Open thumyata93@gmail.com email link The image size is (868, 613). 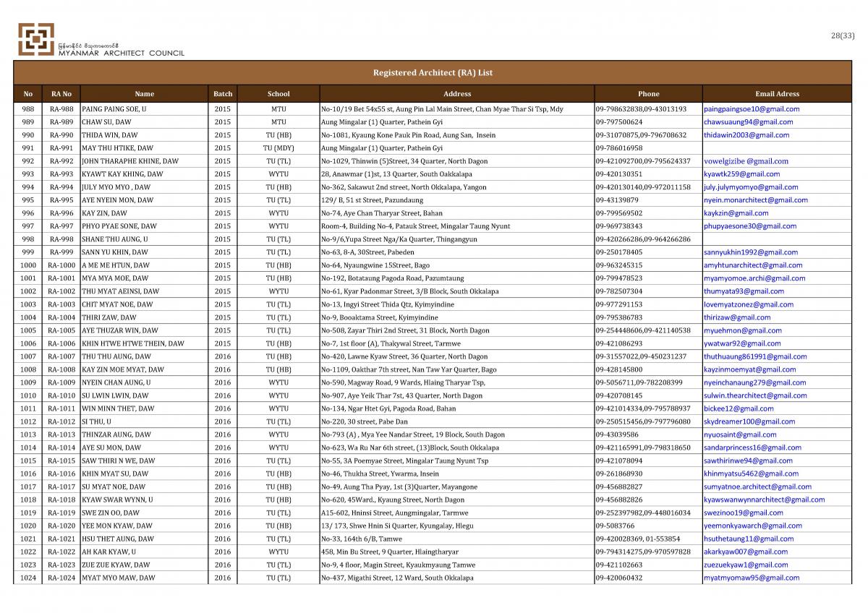pos(744,291)
